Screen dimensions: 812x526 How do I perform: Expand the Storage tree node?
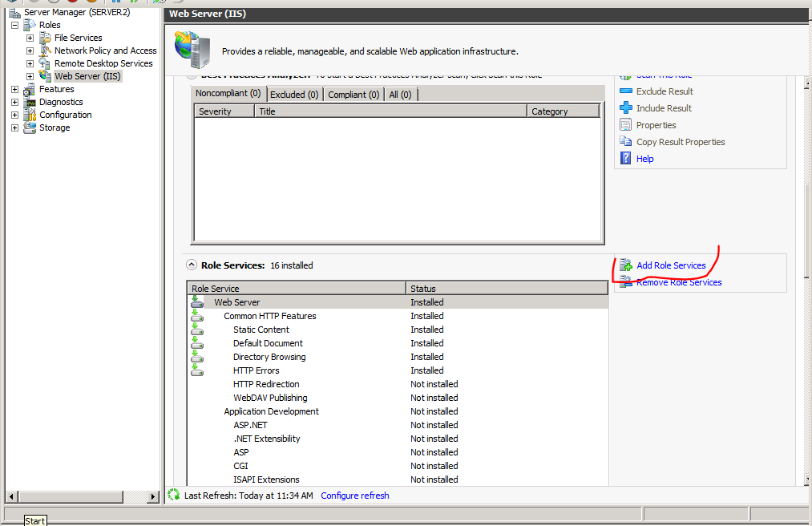click(14, 127)
